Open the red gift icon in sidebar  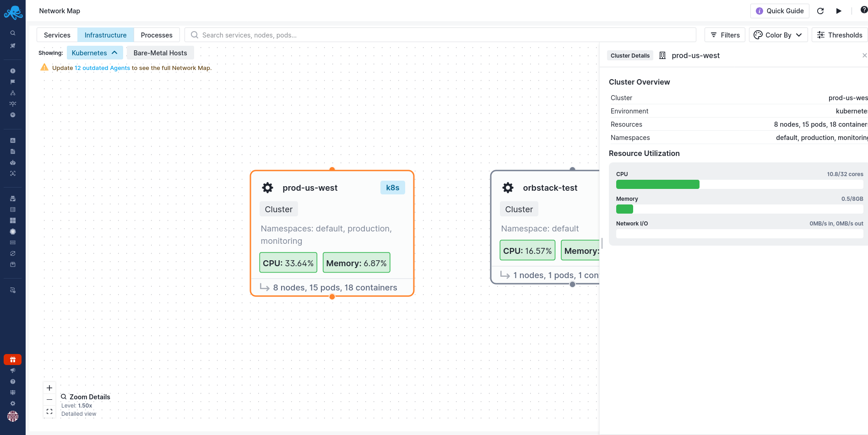click(x=13, y=360)
